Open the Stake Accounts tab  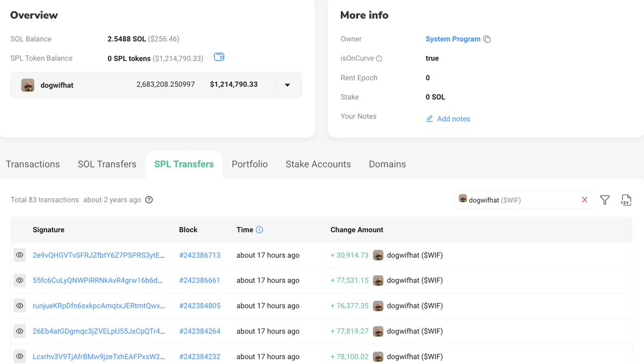(318, 164)
